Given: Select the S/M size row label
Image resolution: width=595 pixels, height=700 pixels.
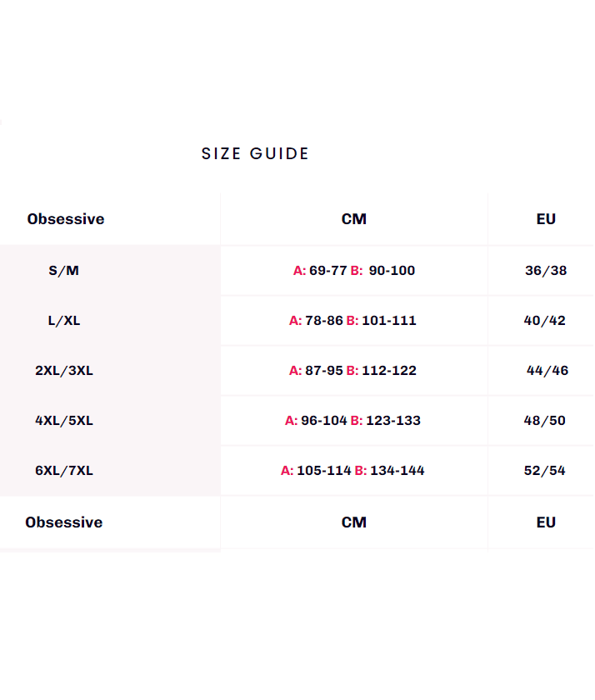Looking at the screenshot, I should (64, 271).
